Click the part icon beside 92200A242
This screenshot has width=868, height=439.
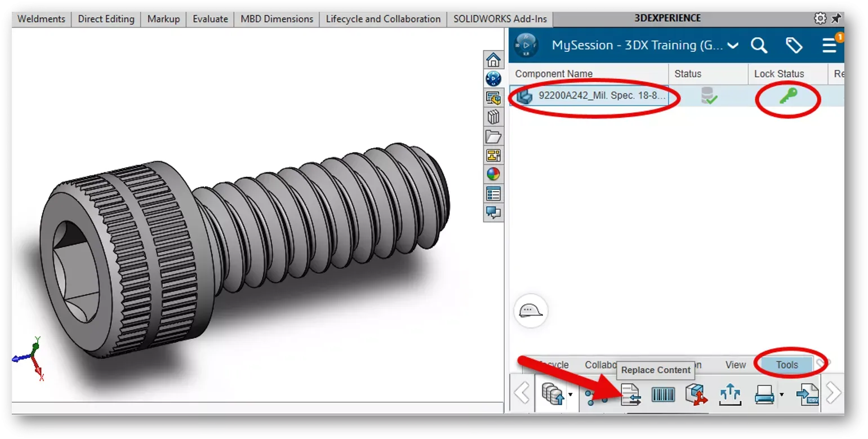point(524,96)
